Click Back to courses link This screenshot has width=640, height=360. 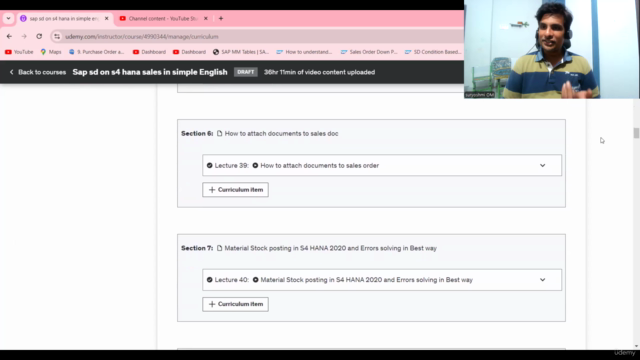(38, 72)
